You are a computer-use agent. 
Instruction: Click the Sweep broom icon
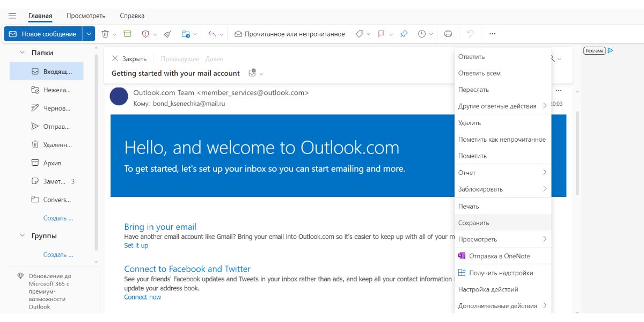(x=167, y=34)
